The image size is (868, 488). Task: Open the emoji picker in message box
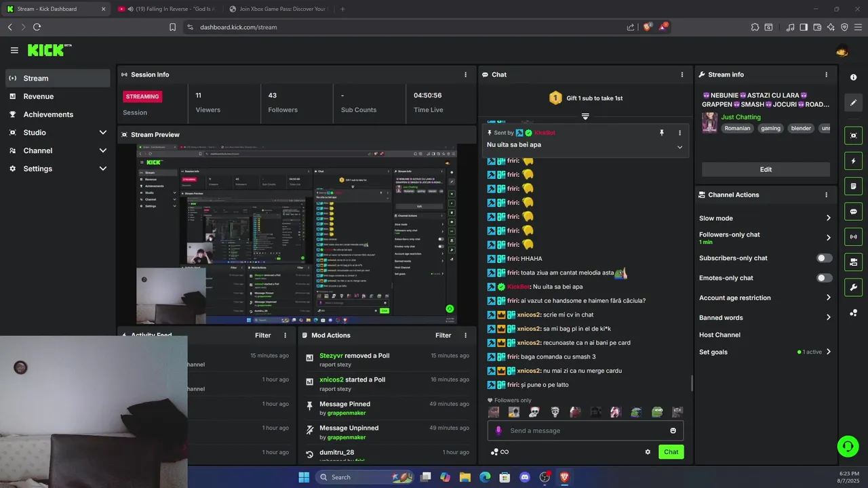click(x=673, y=430)
